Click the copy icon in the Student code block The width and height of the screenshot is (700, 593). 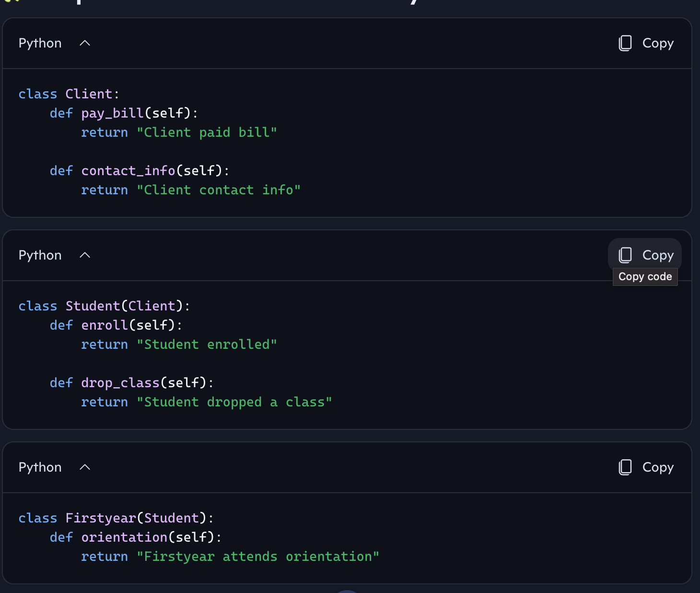pyautogui.click(x=625, y=255)
